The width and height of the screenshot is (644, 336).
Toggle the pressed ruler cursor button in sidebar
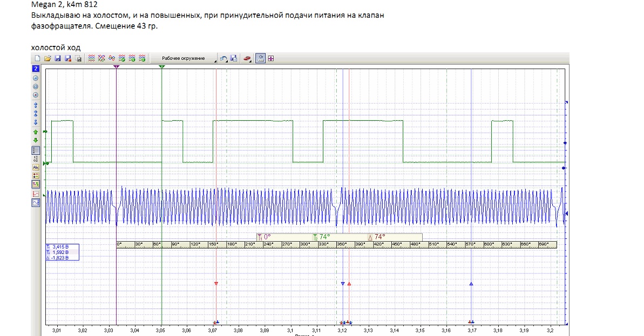36,150
